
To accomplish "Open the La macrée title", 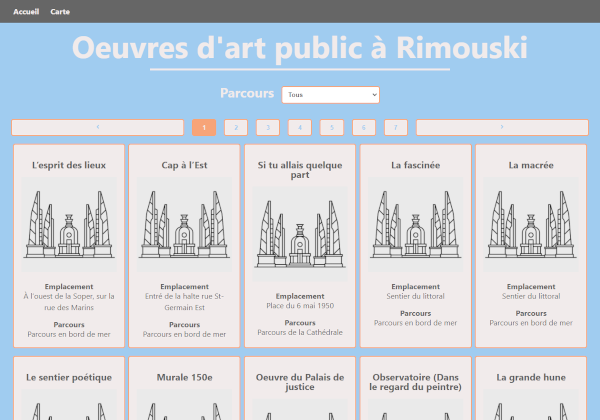I will [x=531, y=165].
